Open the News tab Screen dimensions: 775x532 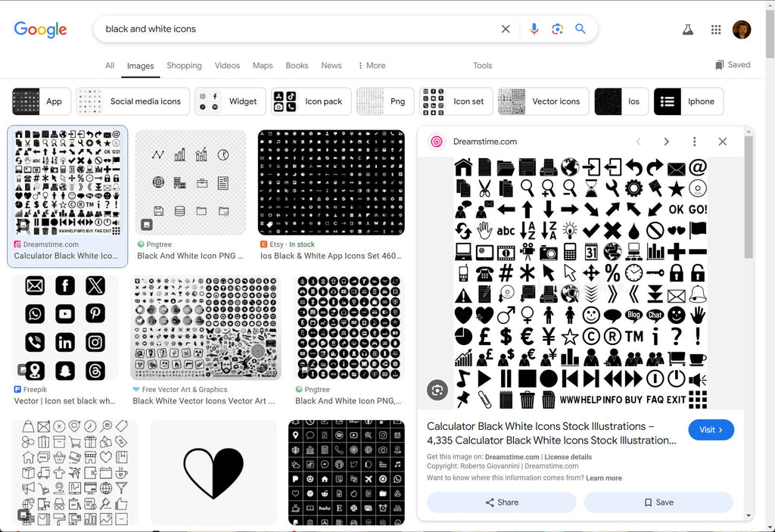tap(331, 65)
